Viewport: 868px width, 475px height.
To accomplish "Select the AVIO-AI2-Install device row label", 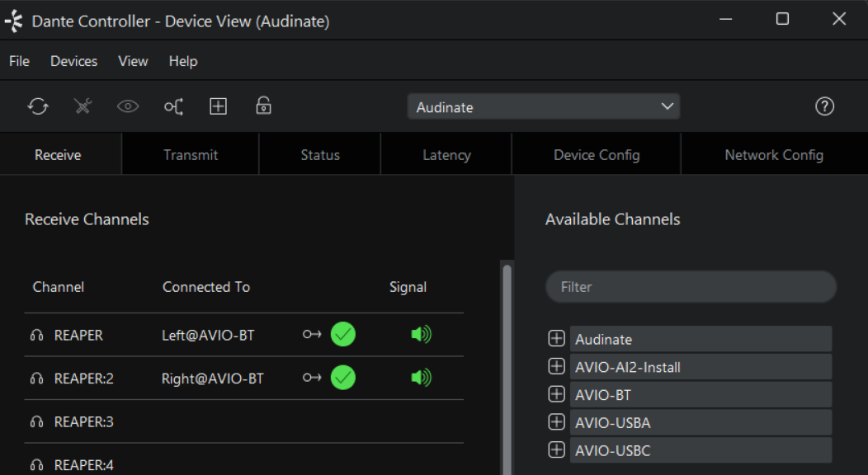I will 701,367.
